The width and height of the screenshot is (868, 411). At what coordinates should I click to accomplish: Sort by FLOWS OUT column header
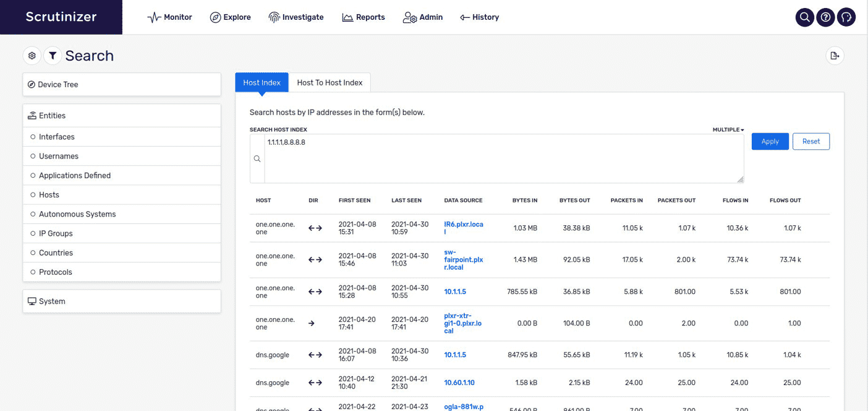click(x=785, y=201)
